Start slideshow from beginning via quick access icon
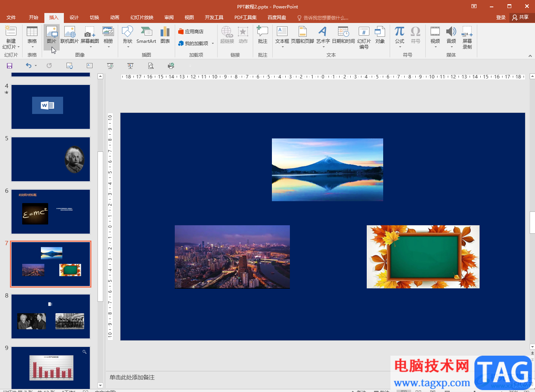The height and width of the screenshot is (392, 535). (110, 66)
